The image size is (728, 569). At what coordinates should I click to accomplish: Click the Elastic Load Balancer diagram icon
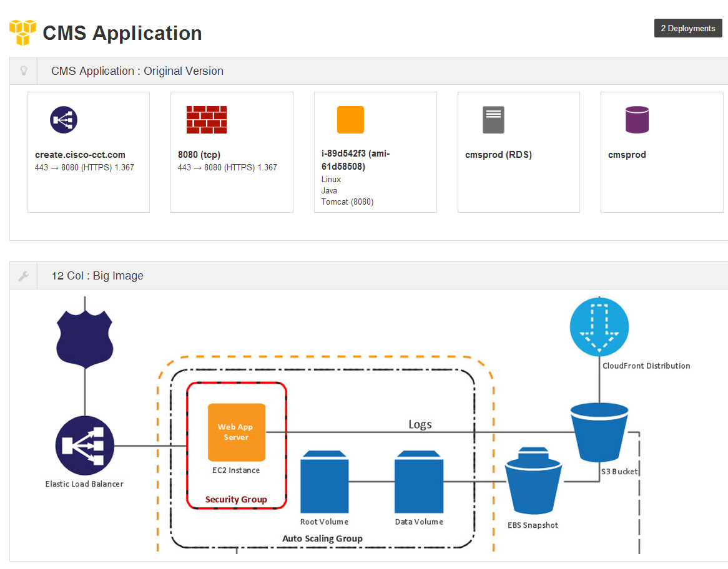85,446
